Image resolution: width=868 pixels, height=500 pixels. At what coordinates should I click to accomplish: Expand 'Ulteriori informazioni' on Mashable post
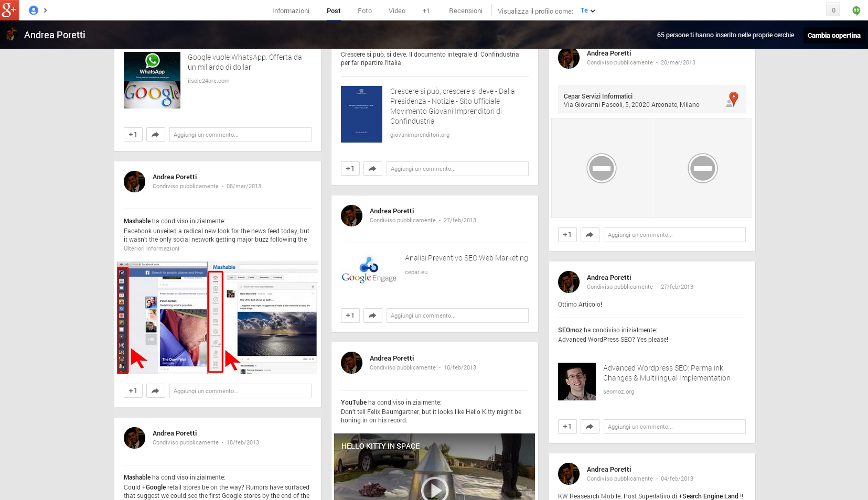click(151, 249)
